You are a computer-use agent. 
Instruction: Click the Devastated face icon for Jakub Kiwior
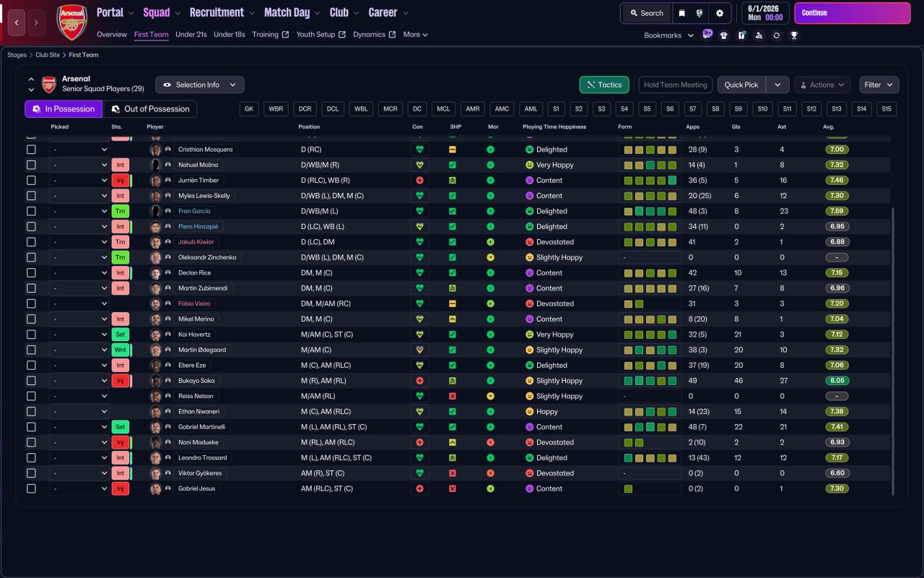click(529, 242)
